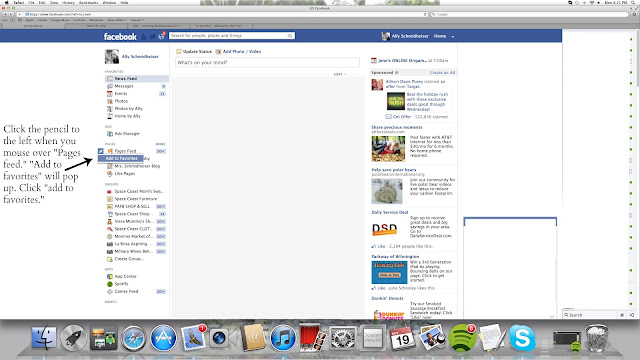
Task: Open account dropdown arrow next to Home
Action: tap(453, 36)
